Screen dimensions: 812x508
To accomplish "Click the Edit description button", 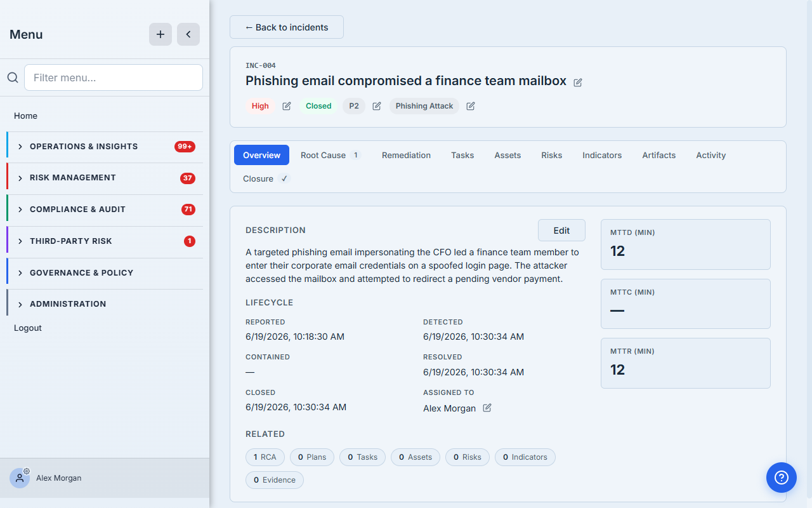I will point(561,231).
